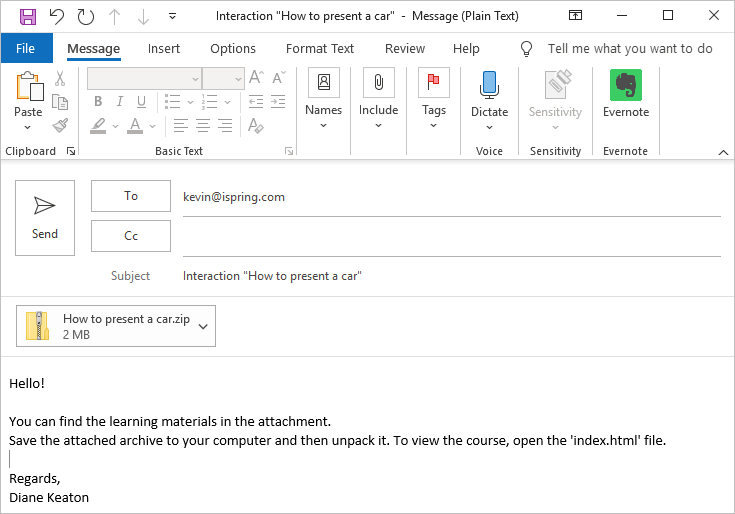The width and height of the screenshot is (735, 514).
Task: Go to the next item (down arrow)
Action: 143,17
